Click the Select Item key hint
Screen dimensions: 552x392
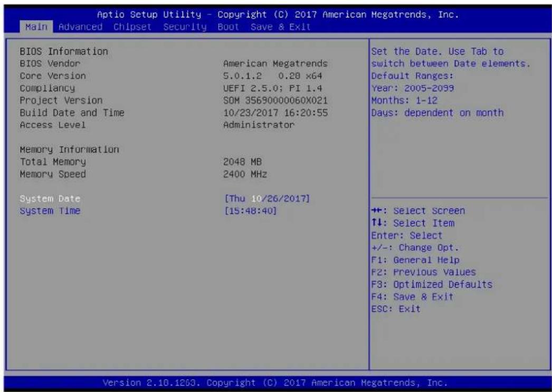click(x=413, y=223)
